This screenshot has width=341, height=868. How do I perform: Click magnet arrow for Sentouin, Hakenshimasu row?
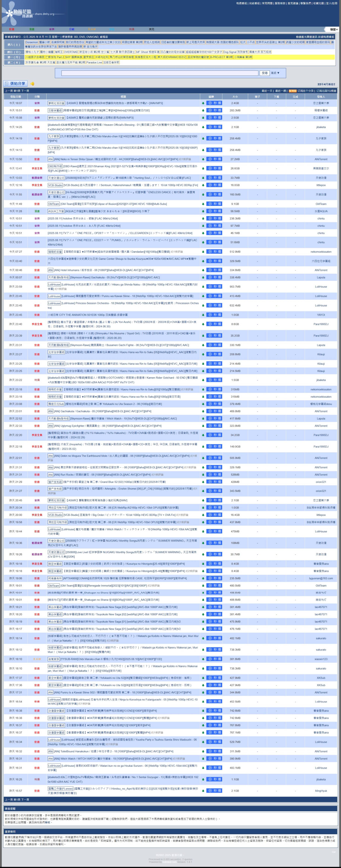[x=203, y=185]
